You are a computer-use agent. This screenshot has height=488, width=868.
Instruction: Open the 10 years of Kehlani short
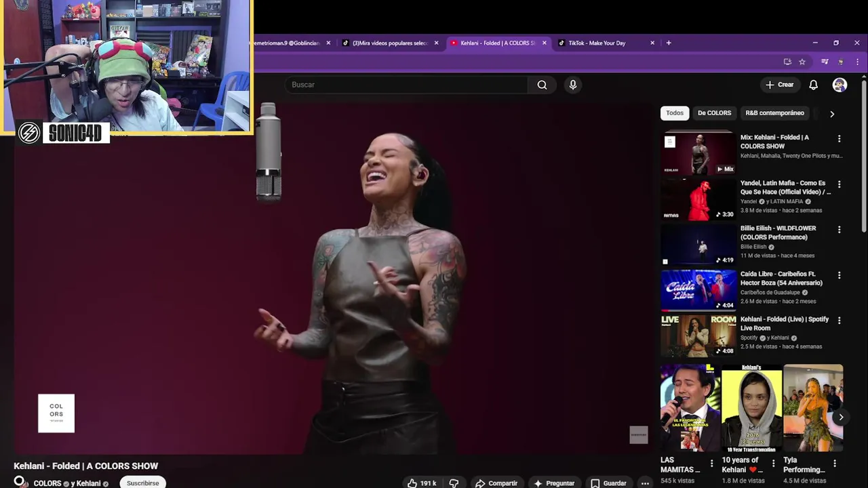pos(751,408)
